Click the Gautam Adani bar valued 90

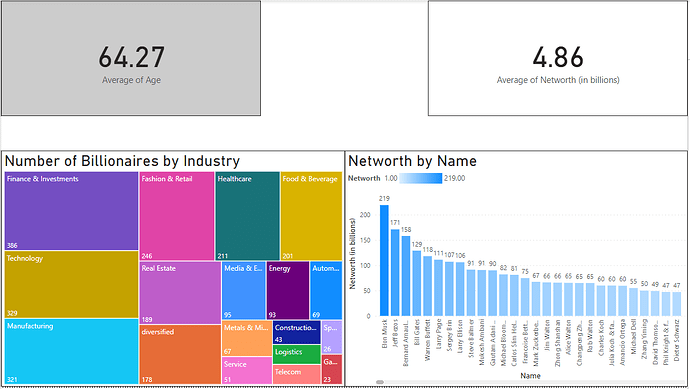492,293
